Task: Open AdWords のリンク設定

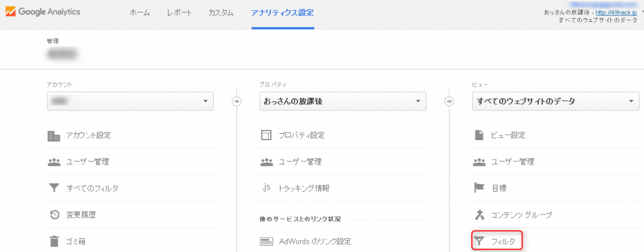Action: pyautogui.click(x=314, y=241)
